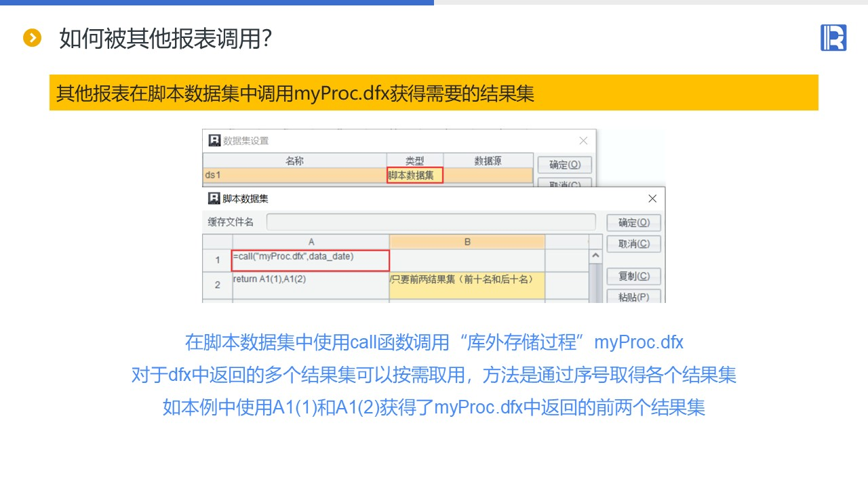
Task: Select the 脚本数据集 type cell for ds1
Action: pyautogui.click(x=415, y=176)
